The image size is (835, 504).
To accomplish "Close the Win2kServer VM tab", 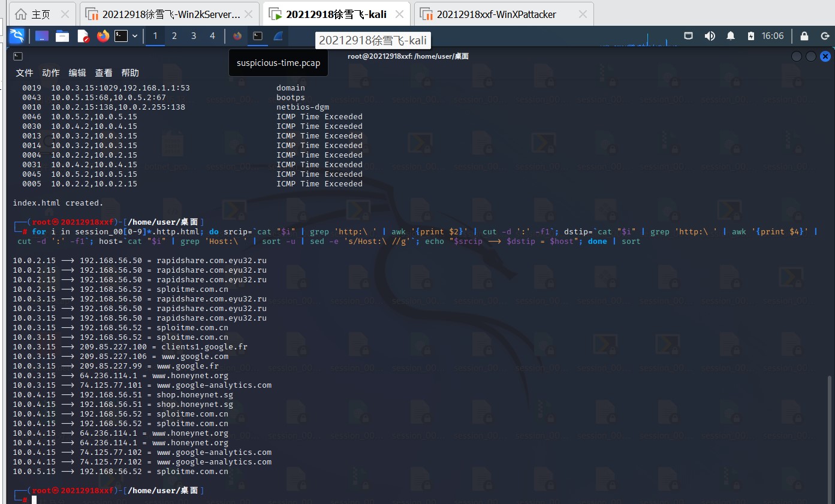I will point(249,14).
